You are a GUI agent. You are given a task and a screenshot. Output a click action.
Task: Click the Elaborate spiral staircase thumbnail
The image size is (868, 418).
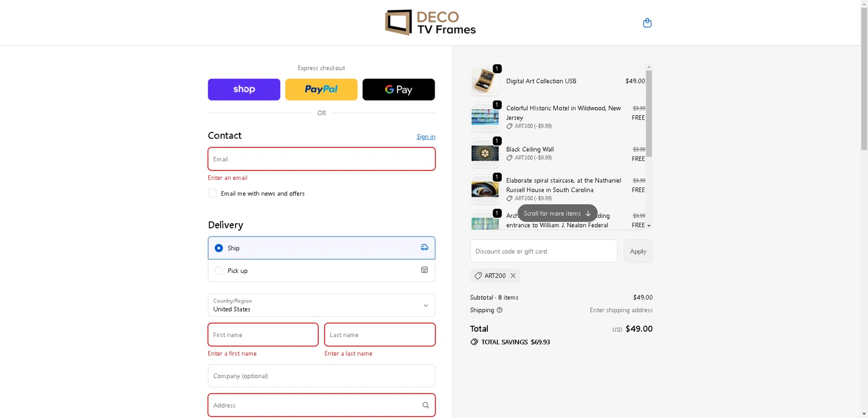click(x=485, y=189)
